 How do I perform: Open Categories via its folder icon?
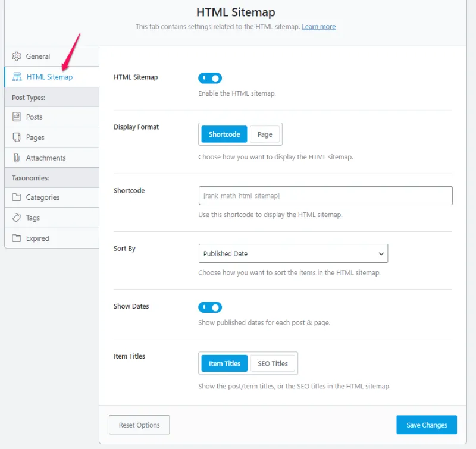click(x=18, y=197)
